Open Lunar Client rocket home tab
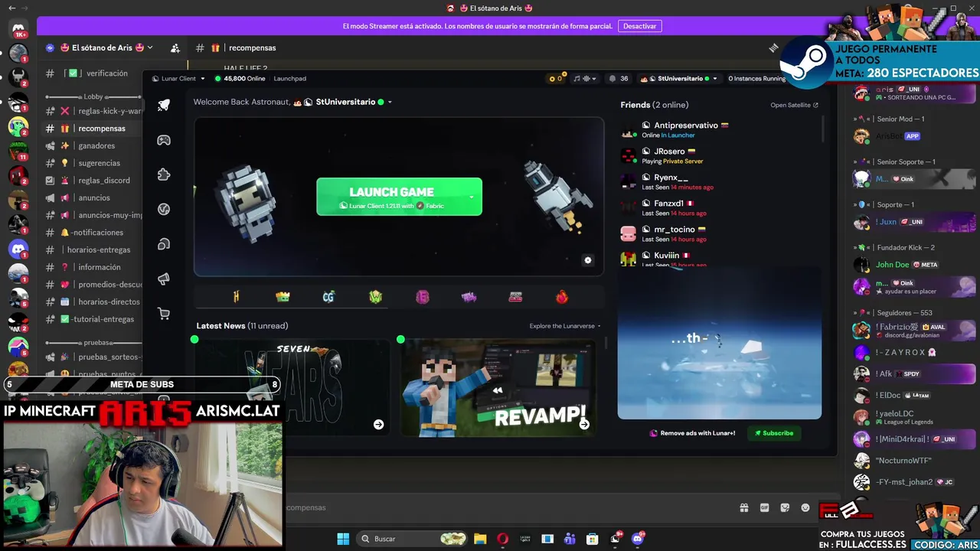The image size is (980, 551). pos(164,106)
